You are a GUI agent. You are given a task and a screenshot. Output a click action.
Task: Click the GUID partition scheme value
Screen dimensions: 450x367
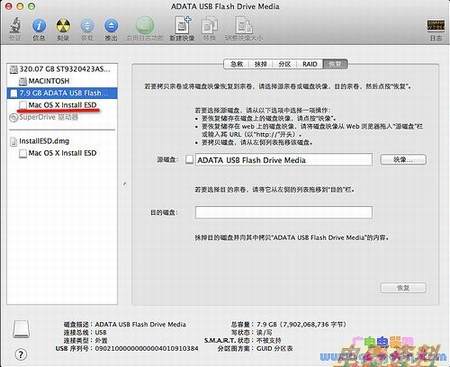[275, 348]
